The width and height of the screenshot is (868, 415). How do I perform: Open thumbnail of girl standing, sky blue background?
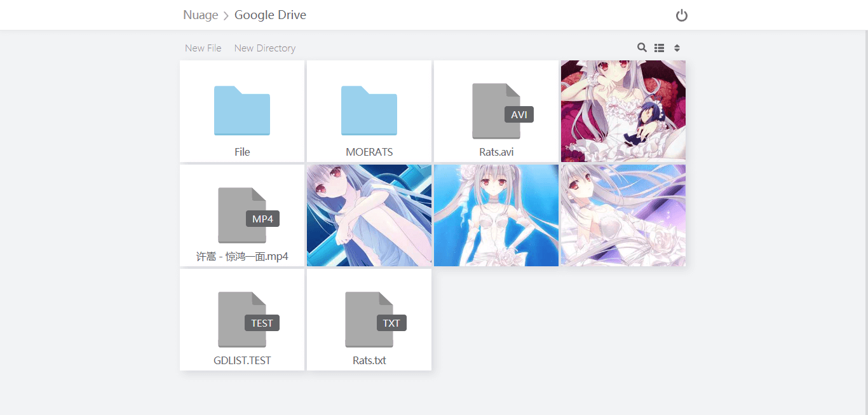496,215
